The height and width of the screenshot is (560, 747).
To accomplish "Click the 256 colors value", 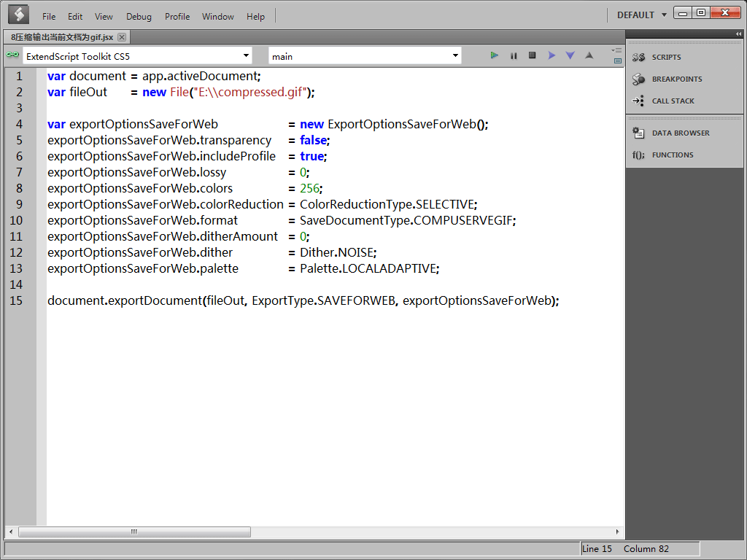I will 309,188.
